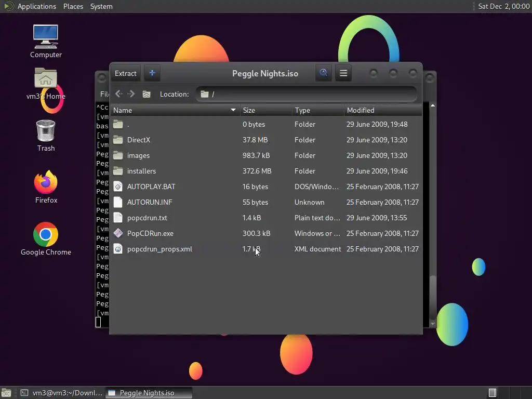
Task: Open the search magnifier in archive manager
Action: click(323, 73)
